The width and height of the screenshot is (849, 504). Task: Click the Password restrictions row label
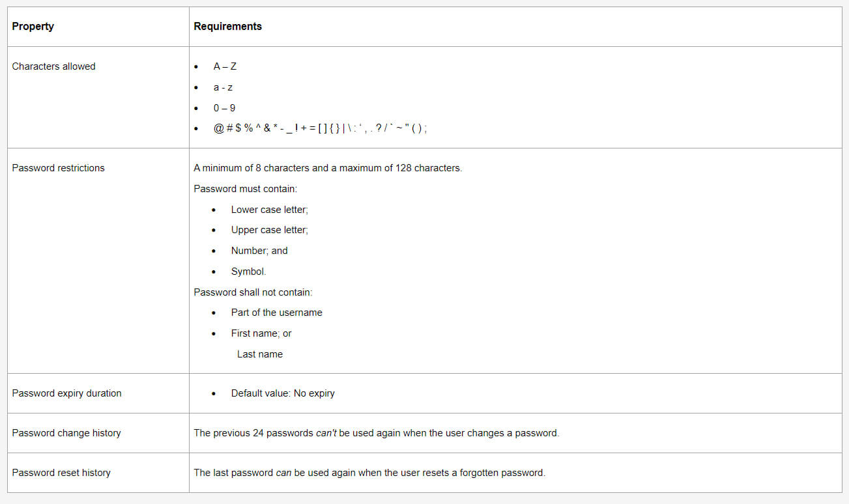pyautogui.click(x=58, y=168)
